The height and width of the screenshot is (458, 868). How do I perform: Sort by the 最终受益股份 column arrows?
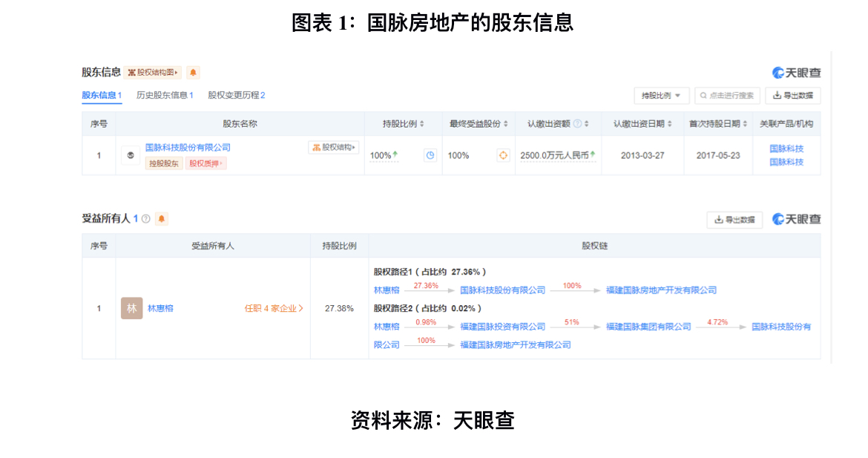[505, 124]
